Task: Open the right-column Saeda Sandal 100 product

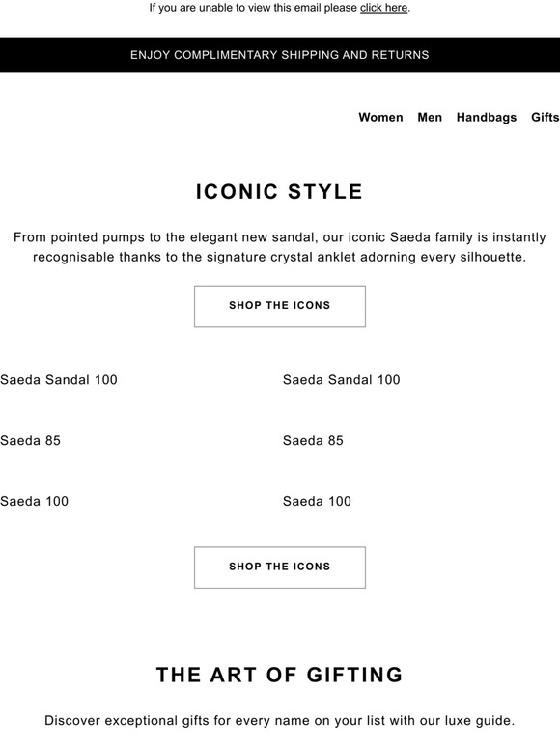Action: tap(341, 379)
